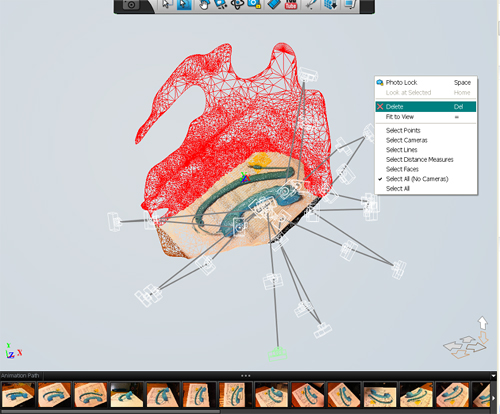Expand the Animation Path panel dropdown arrow

(493, 376)
